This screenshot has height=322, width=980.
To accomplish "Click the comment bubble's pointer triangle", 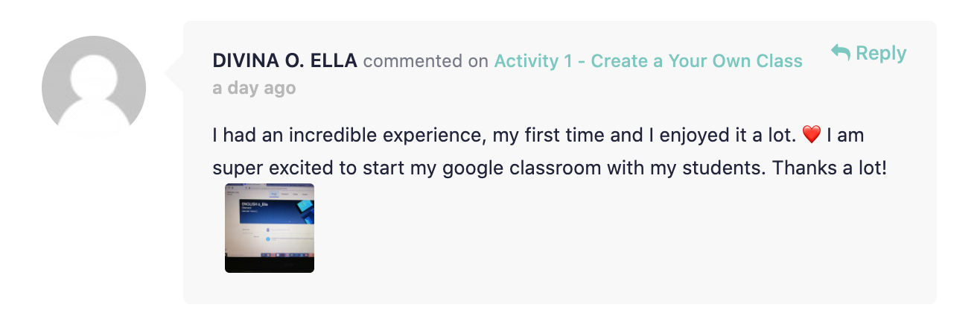I will pos(174,72).
